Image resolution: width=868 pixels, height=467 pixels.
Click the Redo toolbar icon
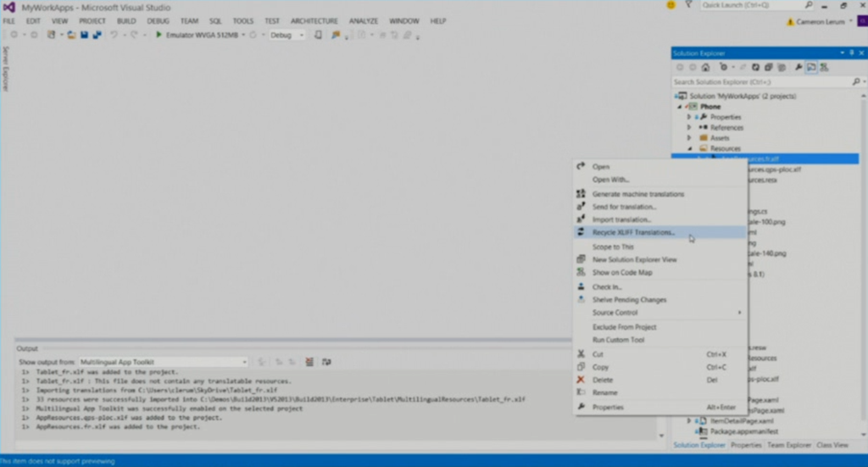tap(134, 35)
